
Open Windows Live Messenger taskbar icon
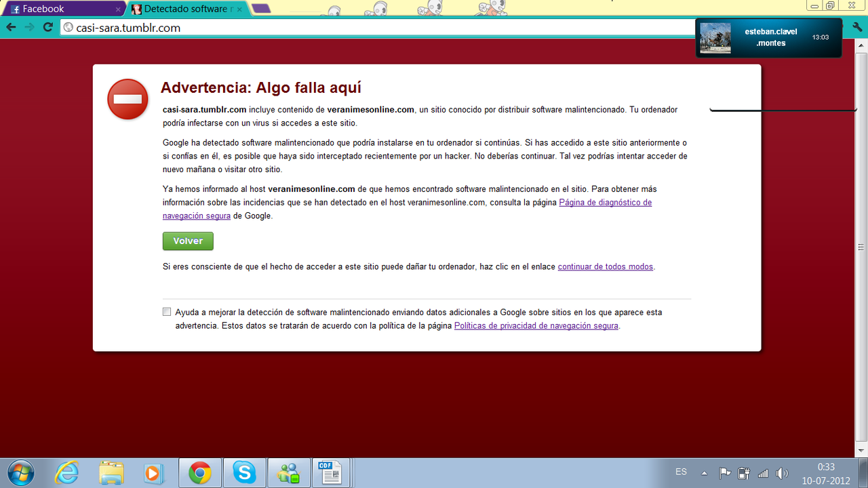click(x=288, y=472)
